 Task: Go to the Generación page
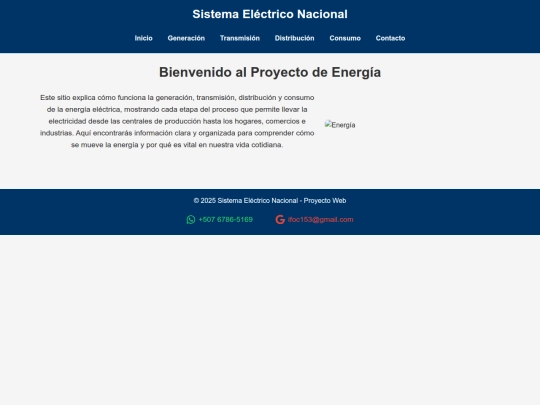tap(186, 38)
